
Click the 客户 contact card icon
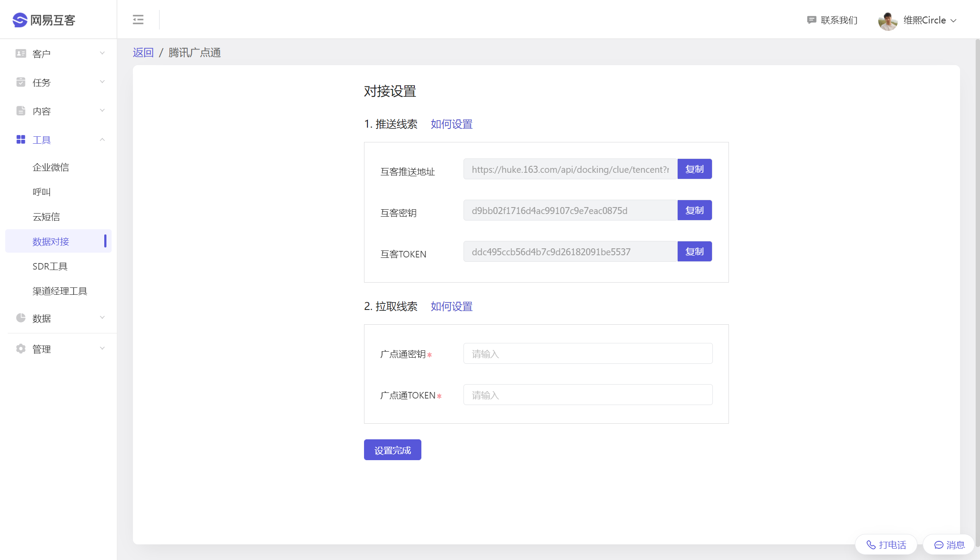click(x=20, y=53)
